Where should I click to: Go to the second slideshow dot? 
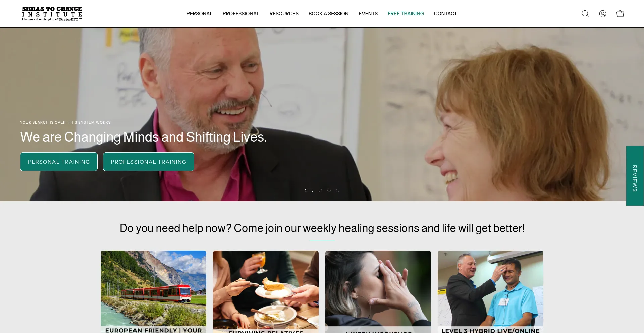320,190
